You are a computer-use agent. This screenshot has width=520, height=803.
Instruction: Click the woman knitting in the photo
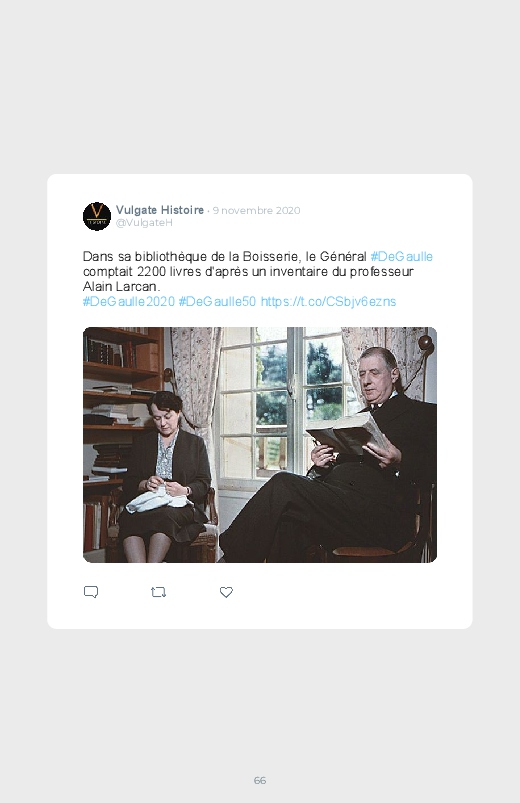coord(165,476)
